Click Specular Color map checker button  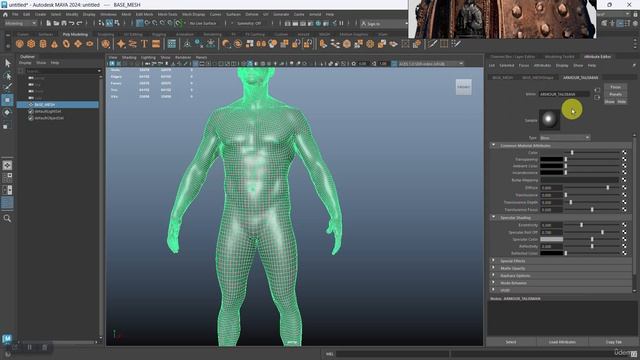click(624, 239)
